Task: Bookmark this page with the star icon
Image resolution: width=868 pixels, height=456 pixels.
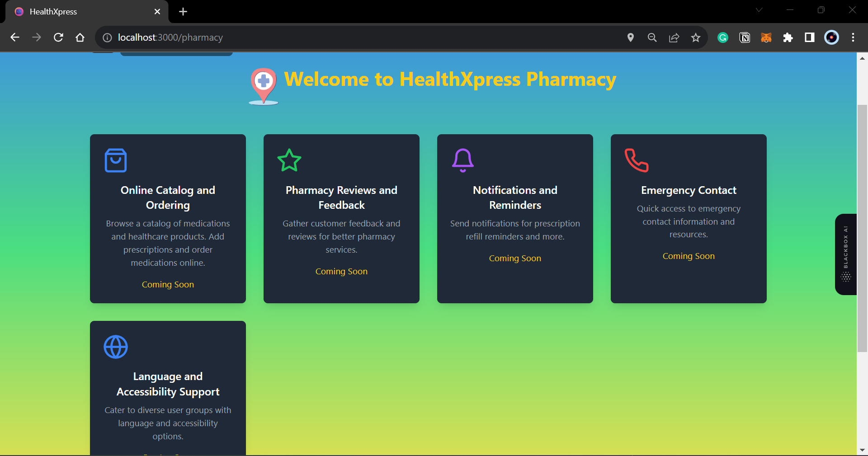Action: coord(696,38)
